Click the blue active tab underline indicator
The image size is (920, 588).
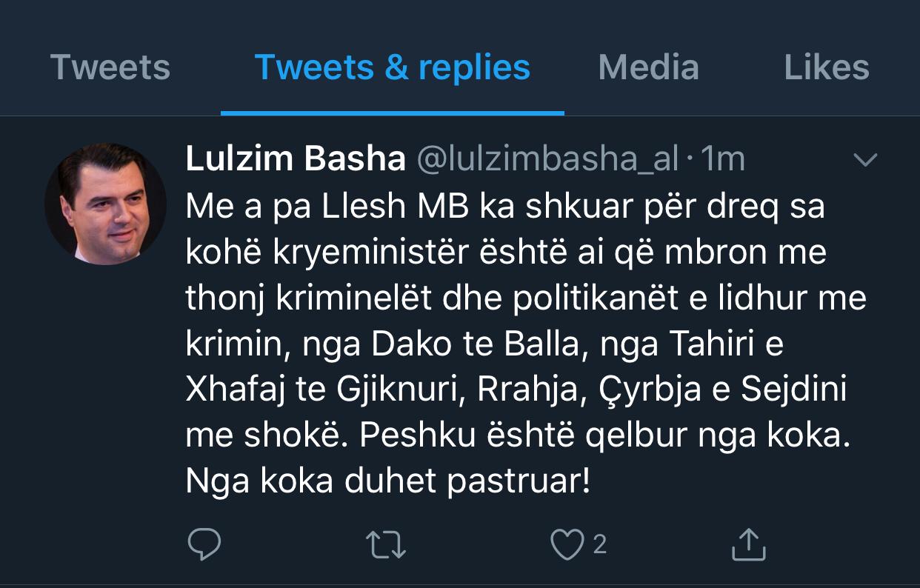tap(392, 113)
